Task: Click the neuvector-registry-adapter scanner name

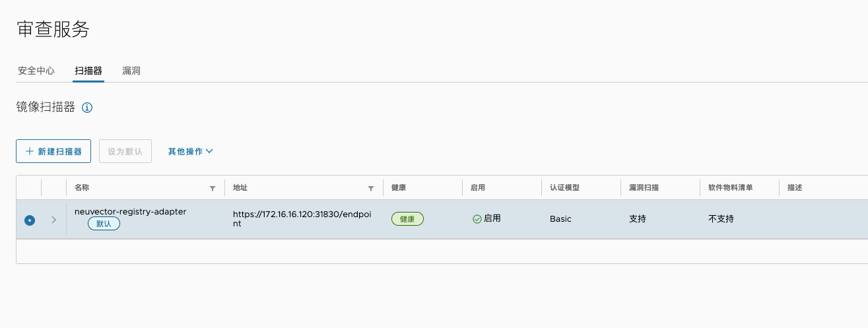Action: tap(131, 212)
